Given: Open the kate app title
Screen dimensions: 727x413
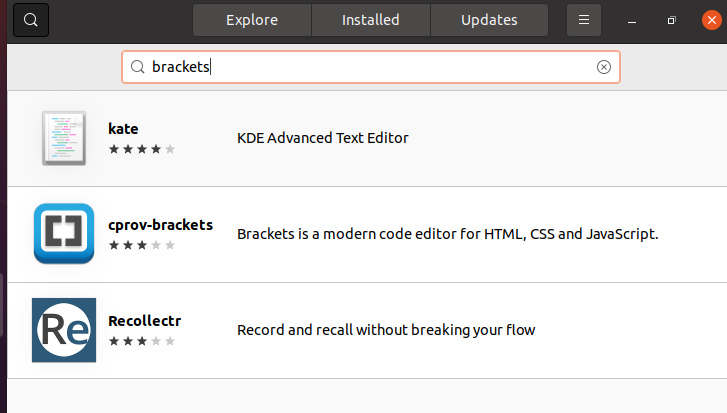Looking at the screenshot, I should pos(123,128).
